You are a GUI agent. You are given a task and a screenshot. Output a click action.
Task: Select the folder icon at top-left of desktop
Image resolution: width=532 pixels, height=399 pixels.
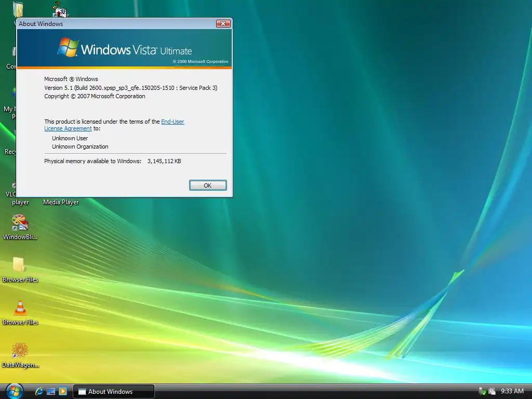(x=18, y=9)
